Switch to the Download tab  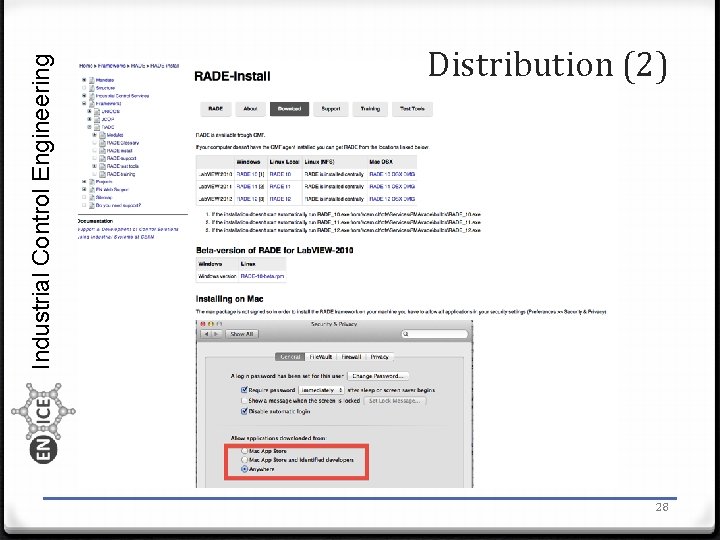[x=289, y=109]
